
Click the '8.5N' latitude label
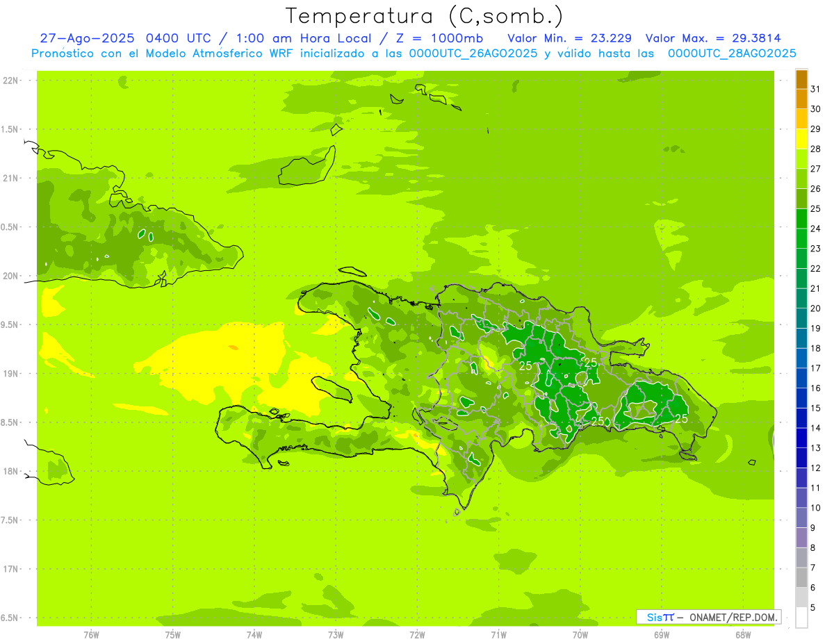[10, 422]
